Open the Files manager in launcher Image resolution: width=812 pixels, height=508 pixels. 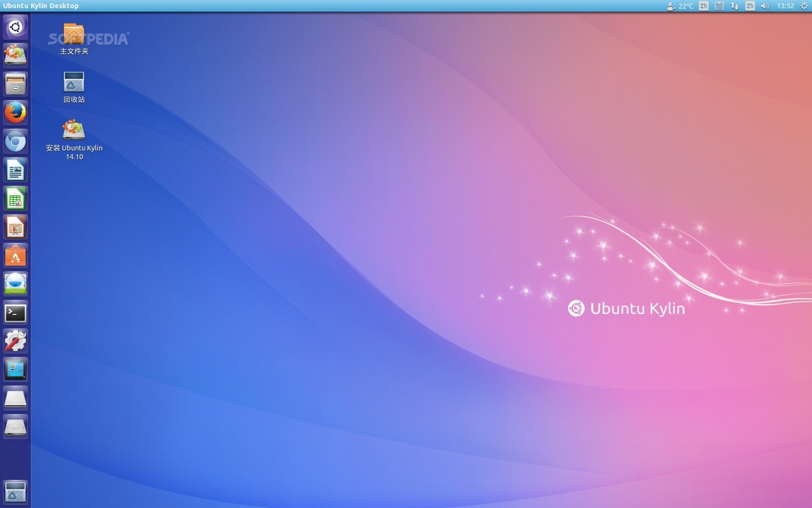pyautogui.click(x=15, y=84)
